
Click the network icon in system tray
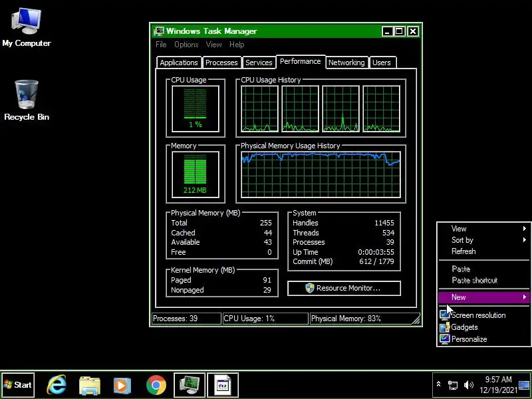pos(453,385)
